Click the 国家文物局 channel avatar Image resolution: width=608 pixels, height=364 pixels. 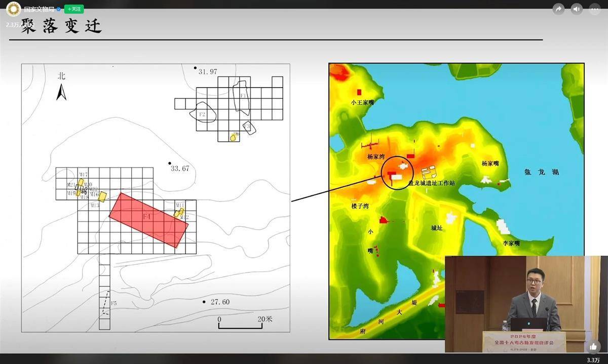point(13,9)
